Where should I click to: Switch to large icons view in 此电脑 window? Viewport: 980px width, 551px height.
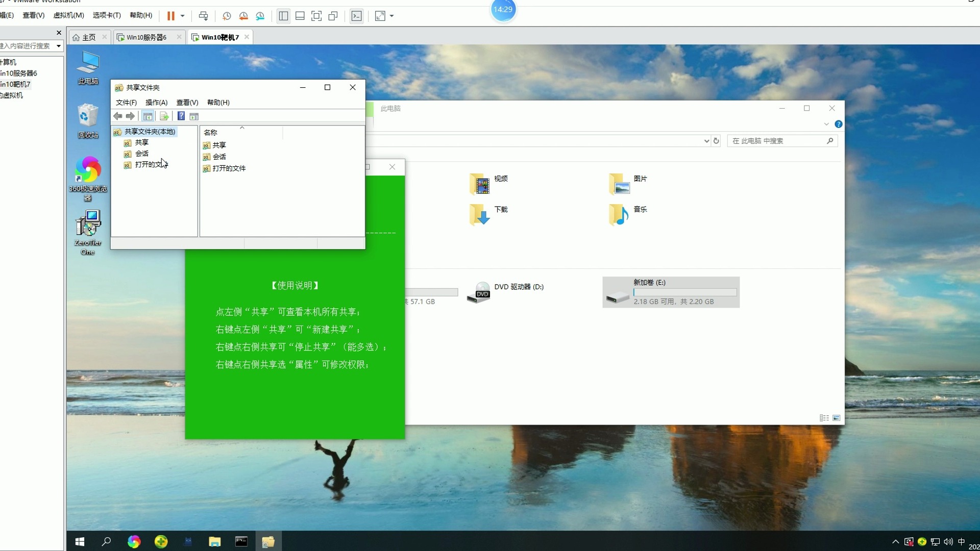[836, 418]
